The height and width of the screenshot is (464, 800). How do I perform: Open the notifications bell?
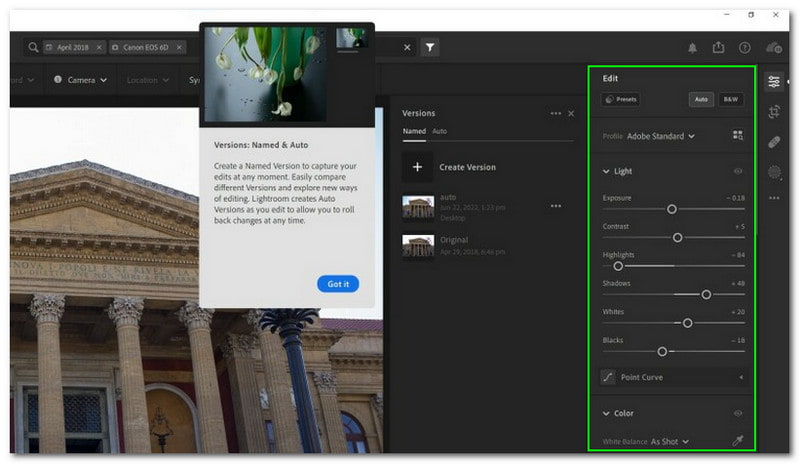(x=692, y=47)
